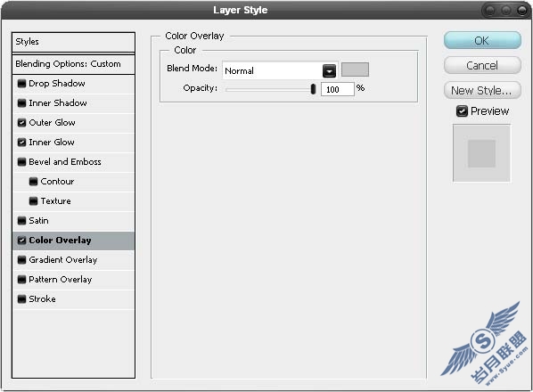Uncheck the Inner Glow effect
This screenshot has height=392, width=533.
click(x=21, y=143)
